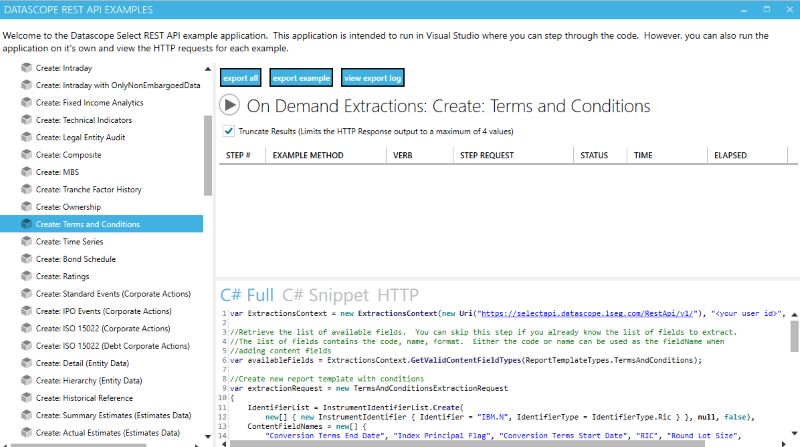This screenshot has width=800, height=447.
Task: Open the HTTP tab
Action: coord(398,294)
